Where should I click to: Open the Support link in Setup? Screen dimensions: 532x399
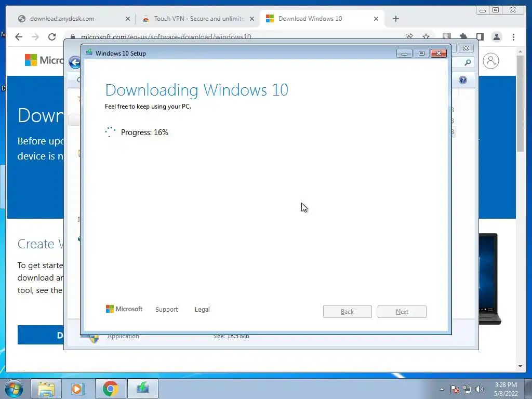pos(167,310)
